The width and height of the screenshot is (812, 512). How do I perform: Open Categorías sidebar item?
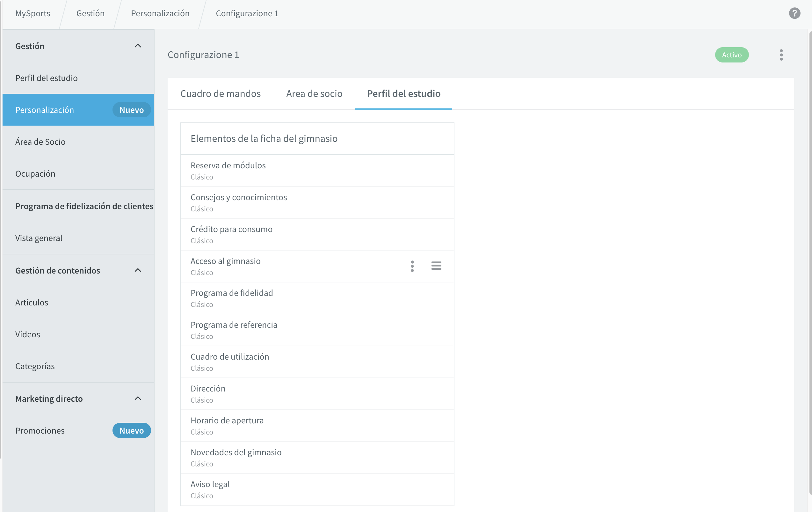[x=78, y=366]
